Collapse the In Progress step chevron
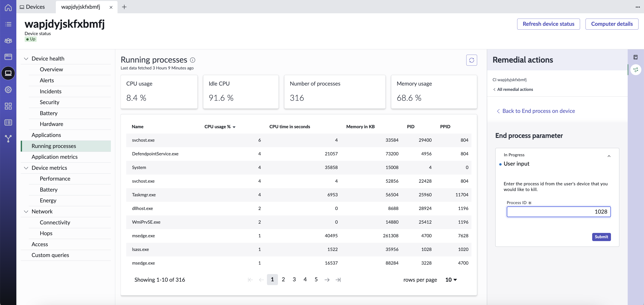Image resolution: width=644 pixels, height=305 pixels. [x=609, y=156]
